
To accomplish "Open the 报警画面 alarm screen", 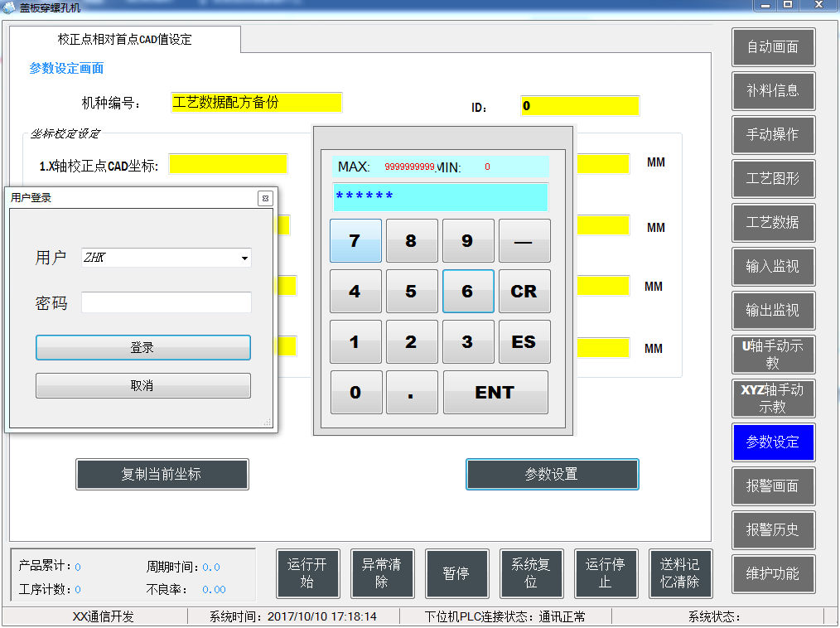I will point(773,486).
